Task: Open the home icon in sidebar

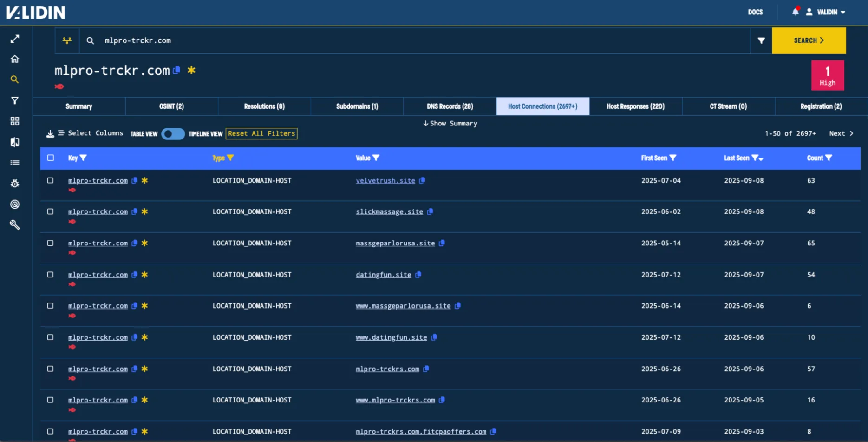Action: 15,59
